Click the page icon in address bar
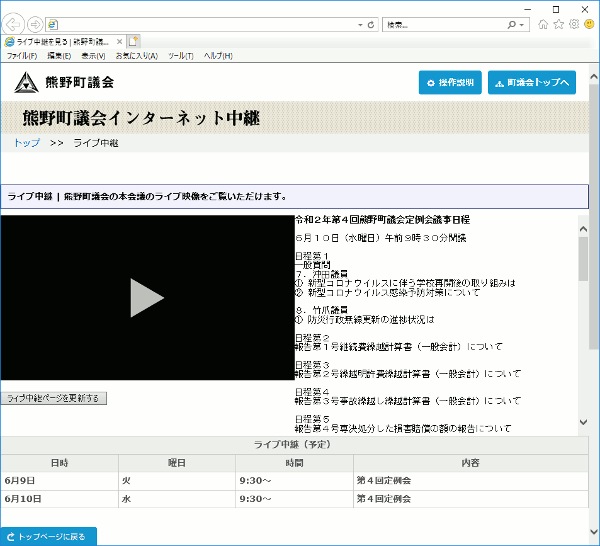600x546 pixels. pyautogui.click(x=53, y=25)
